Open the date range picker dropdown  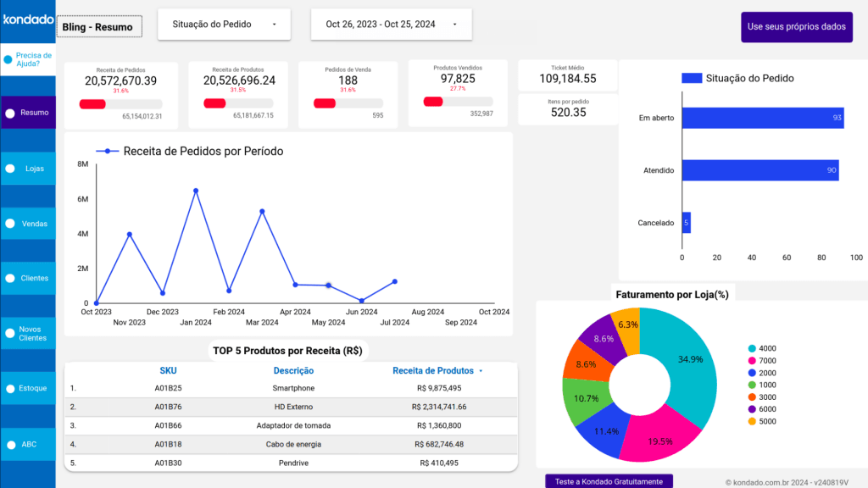tap(391, 25)
